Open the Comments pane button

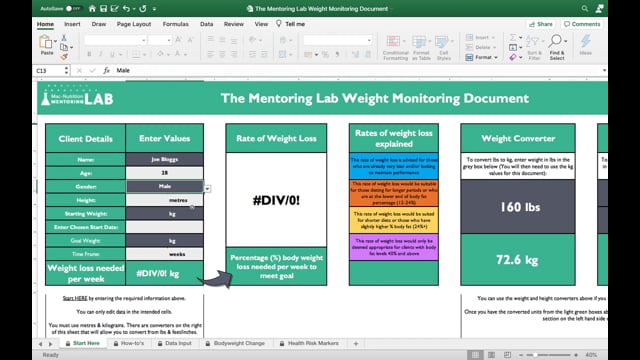[x=582, y=24]
